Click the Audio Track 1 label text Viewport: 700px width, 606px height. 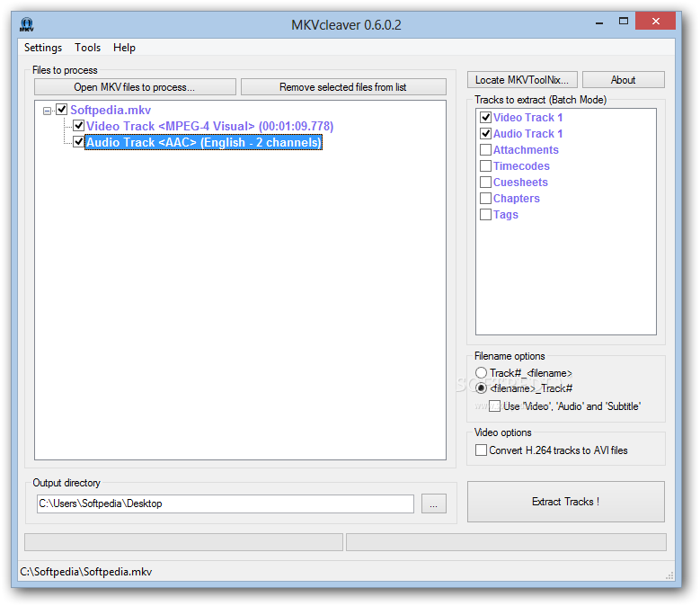tap(527, 134)
